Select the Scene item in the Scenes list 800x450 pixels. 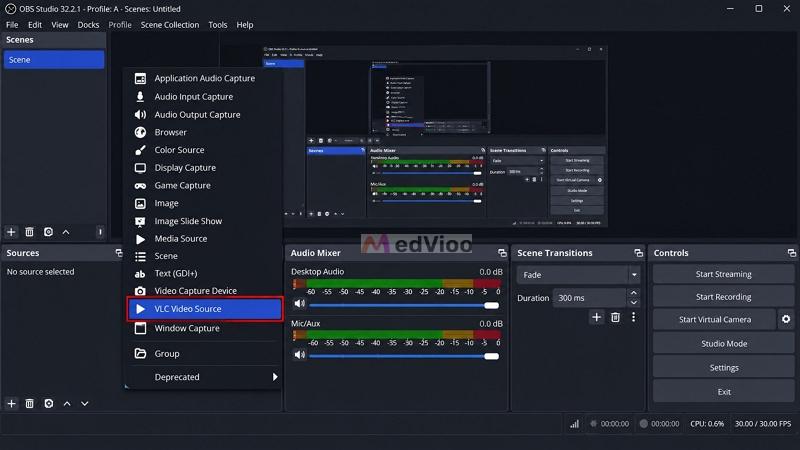tap(54, 60)
